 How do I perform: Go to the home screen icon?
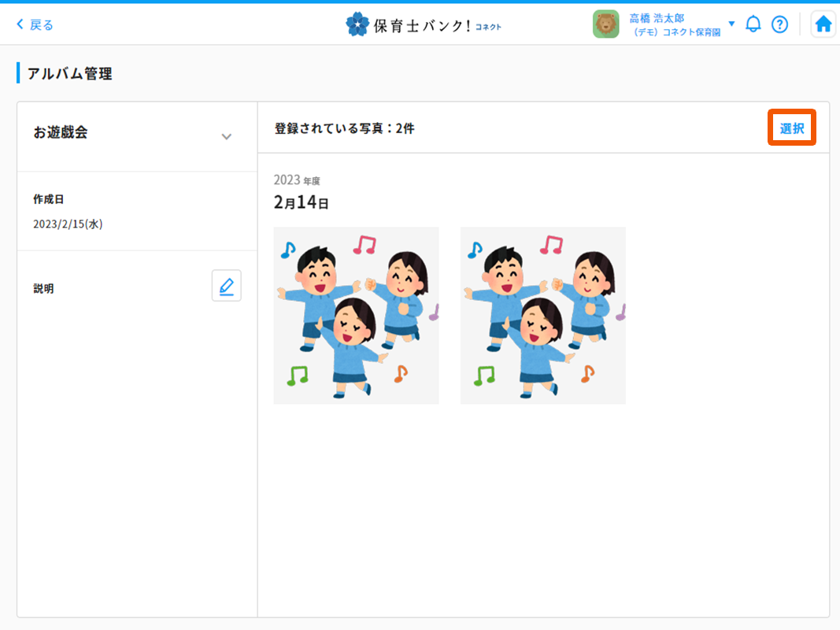[x=823, y=24]
